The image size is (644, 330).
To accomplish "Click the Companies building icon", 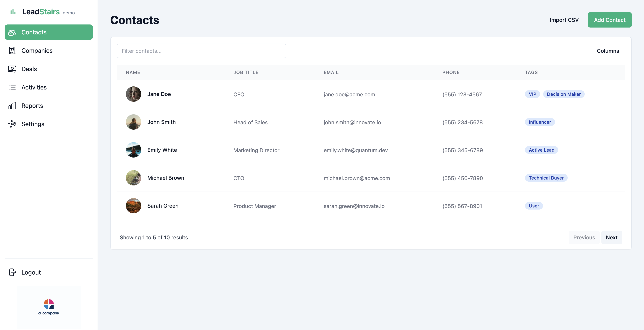I will click(x=12, y=50).
